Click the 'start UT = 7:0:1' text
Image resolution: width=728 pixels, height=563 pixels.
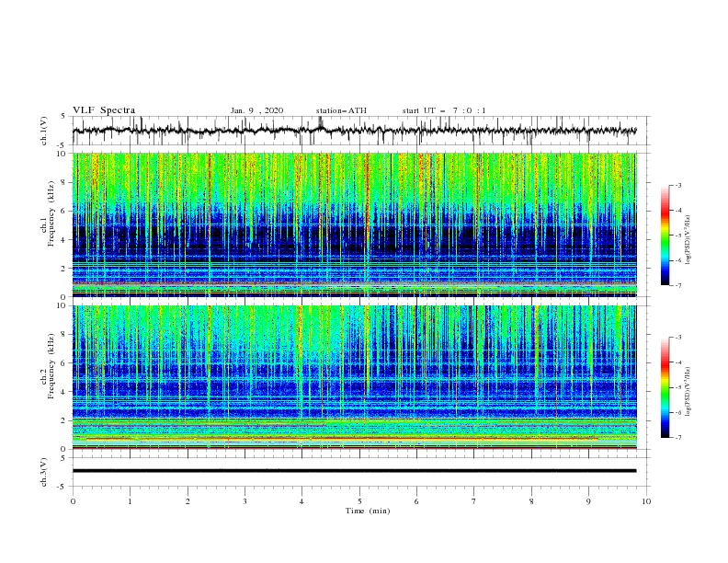pyautogui.click(x=444, y=110)
